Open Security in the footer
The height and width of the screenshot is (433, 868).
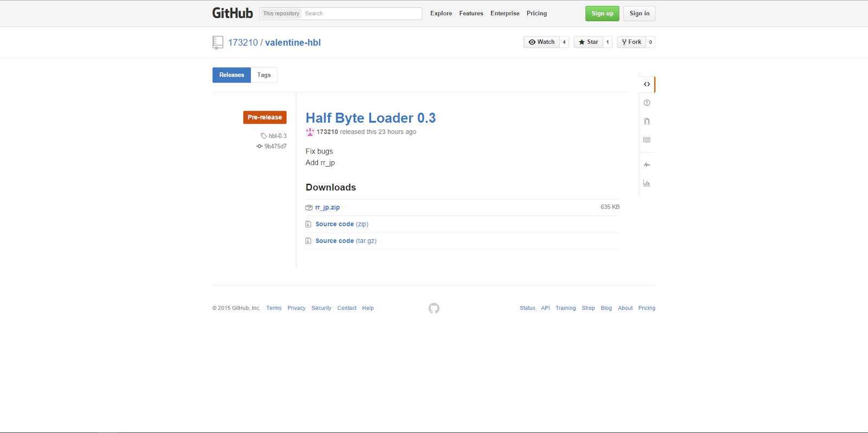click(321, 308)
